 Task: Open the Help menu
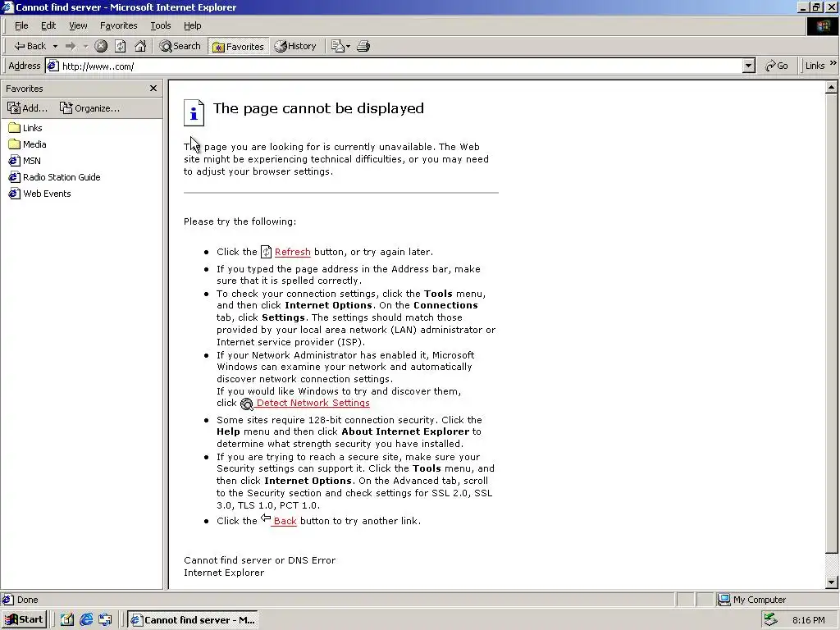coord(192,25)
